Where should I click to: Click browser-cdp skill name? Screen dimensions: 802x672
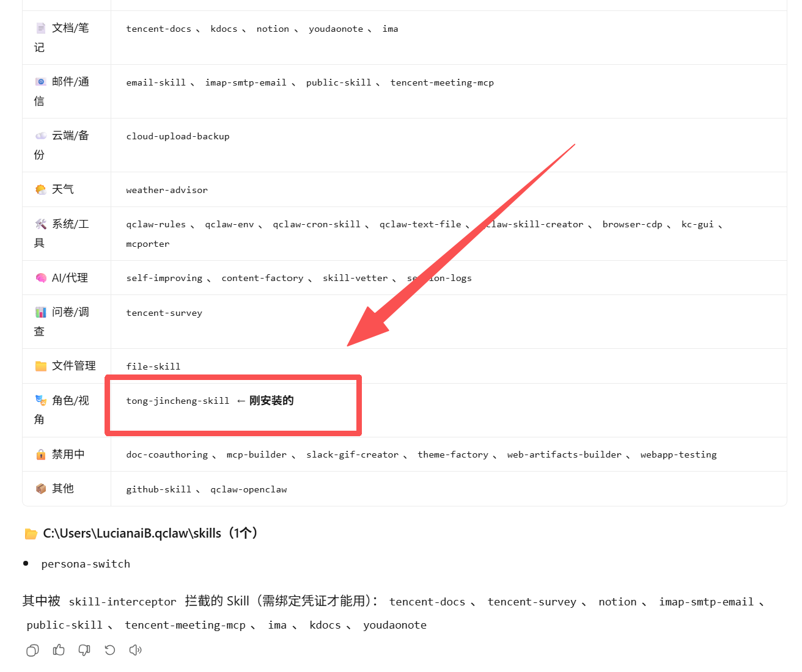632,224
